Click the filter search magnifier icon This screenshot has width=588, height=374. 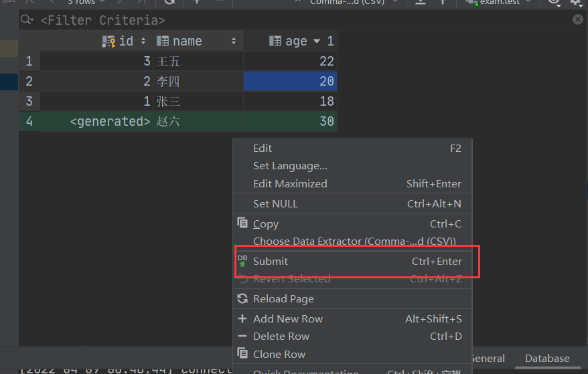[x=27, y=19]
